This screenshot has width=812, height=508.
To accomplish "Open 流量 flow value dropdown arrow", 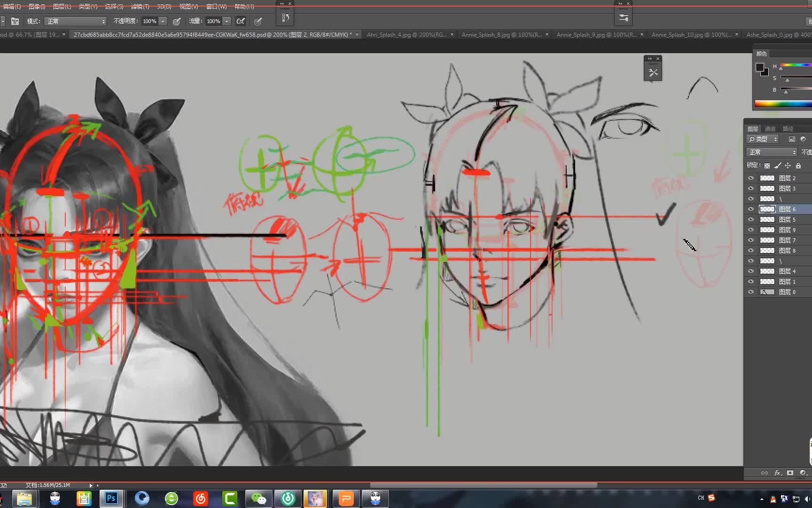I will pos(227,21).
